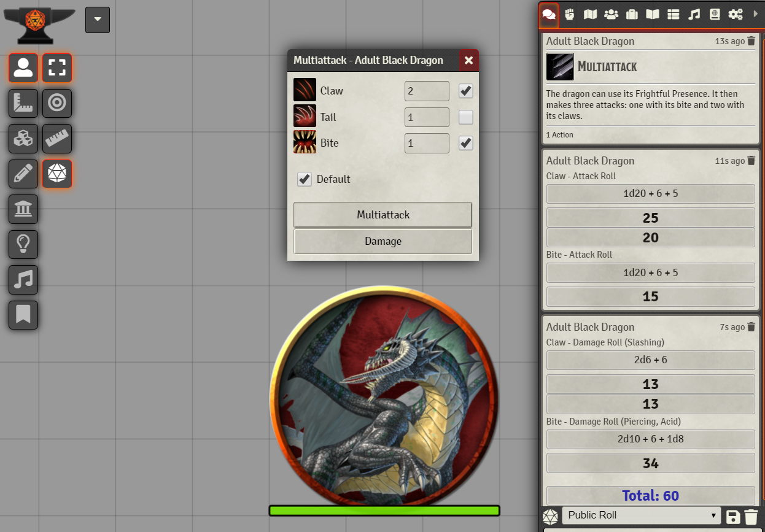Viewport: 765px width, 532px height.
Task: Select the bullseye target tool
Action: click(57, 103)
